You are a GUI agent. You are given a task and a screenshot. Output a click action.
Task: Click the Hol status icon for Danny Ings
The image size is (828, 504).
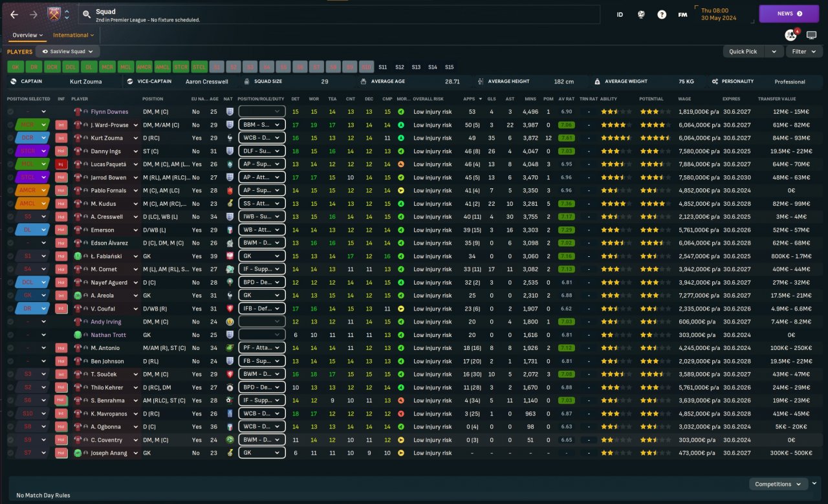61,151
